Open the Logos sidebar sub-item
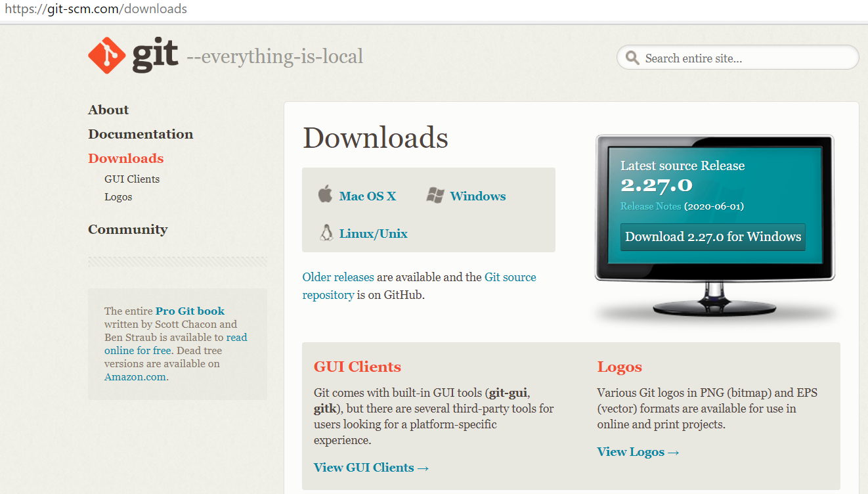The height and width of the screenshot is (494, 868). coord(118,196)
